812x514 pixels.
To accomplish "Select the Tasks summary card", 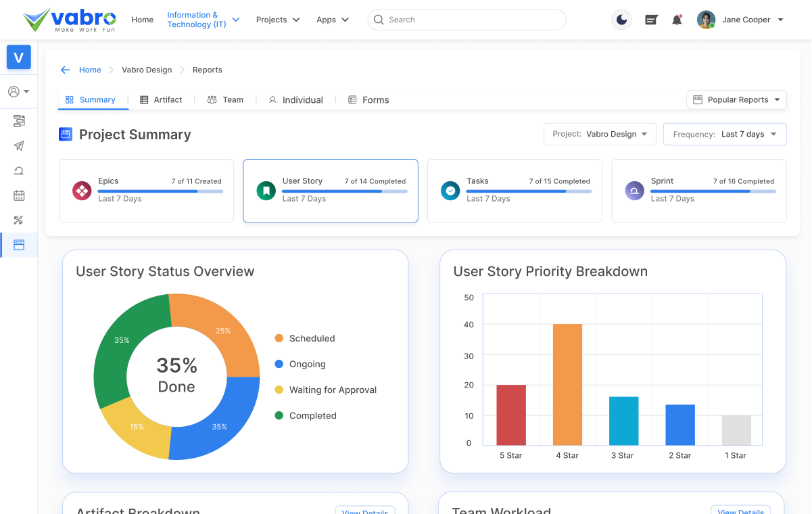I will [x=515, y=191].
